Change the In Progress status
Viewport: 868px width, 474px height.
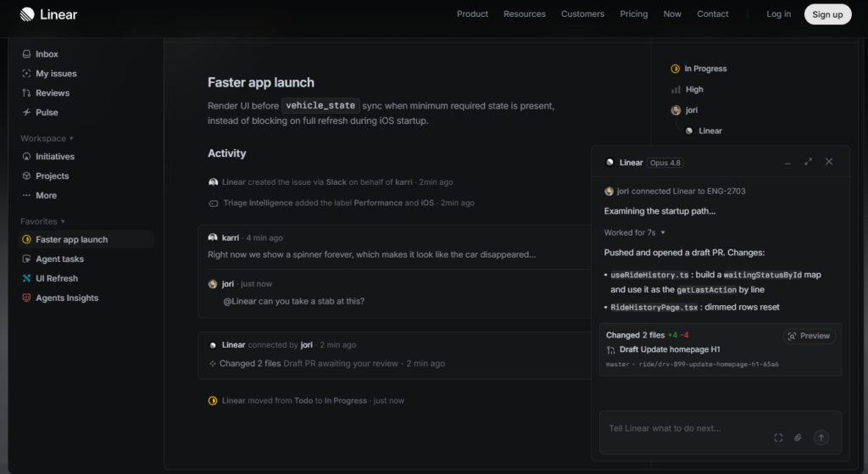pos(698,69)
